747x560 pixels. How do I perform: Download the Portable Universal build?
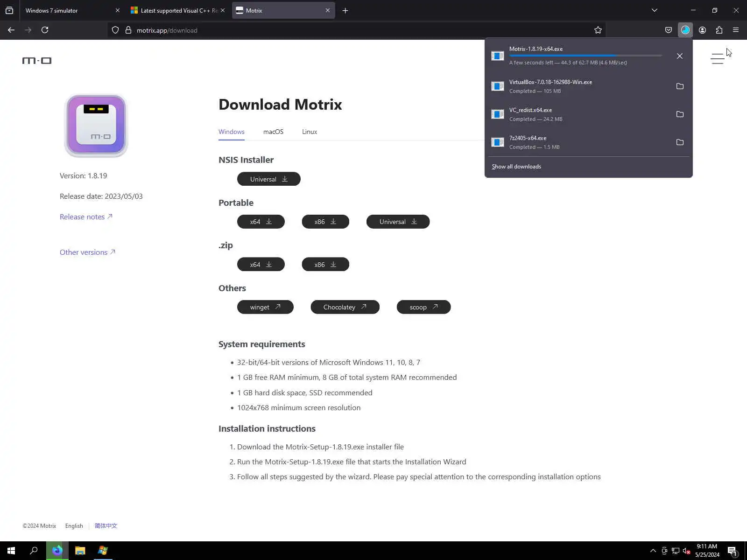point(398,222)
